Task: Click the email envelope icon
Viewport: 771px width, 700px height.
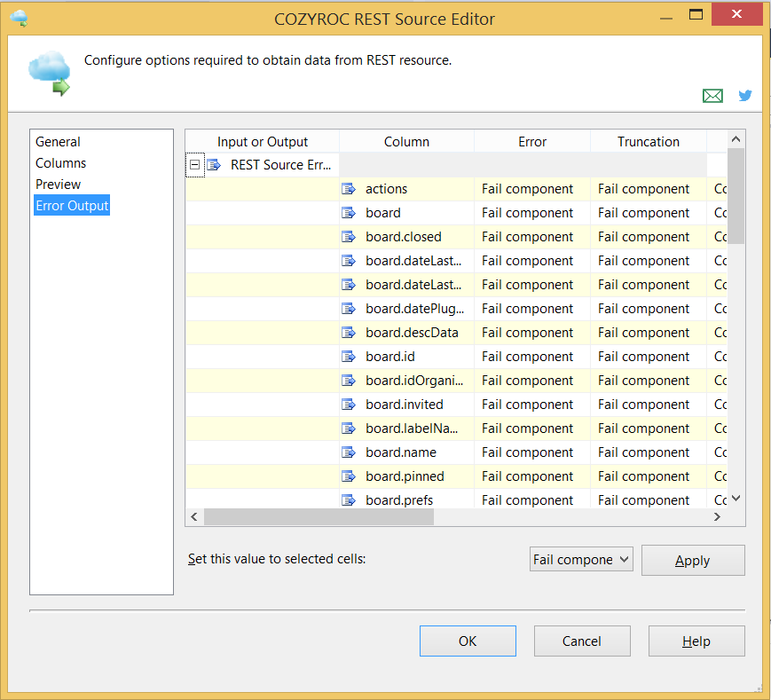Action: pyautogui.click(x=712, y=95)
